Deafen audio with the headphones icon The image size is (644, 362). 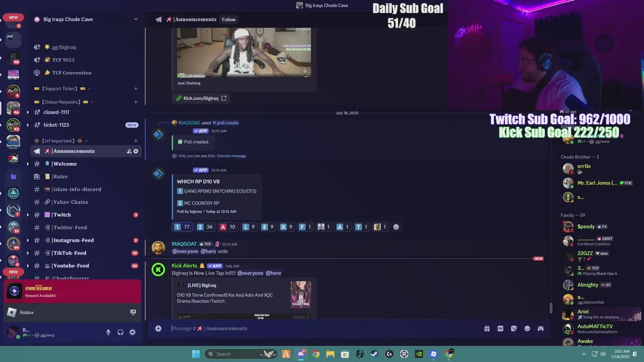coord(120,332)
